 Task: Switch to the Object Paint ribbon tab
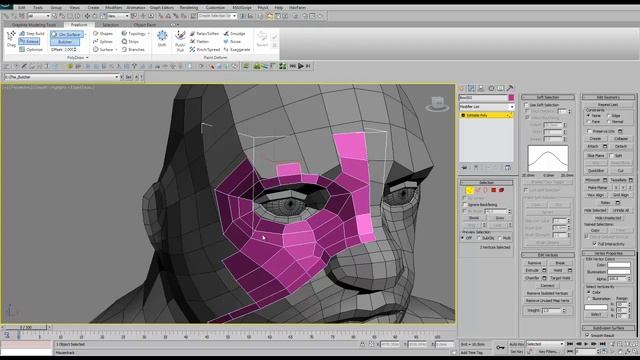[144, 25]
